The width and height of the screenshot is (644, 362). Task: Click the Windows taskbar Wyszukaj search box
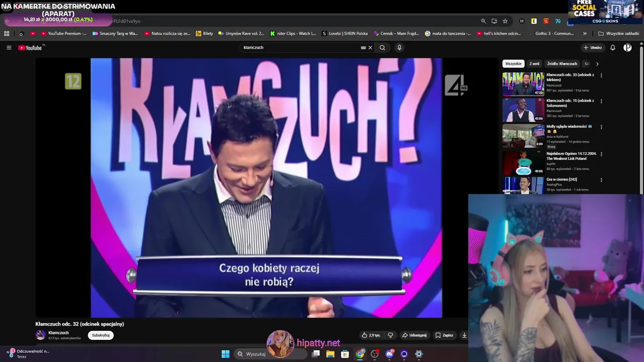tap(271, 354)
